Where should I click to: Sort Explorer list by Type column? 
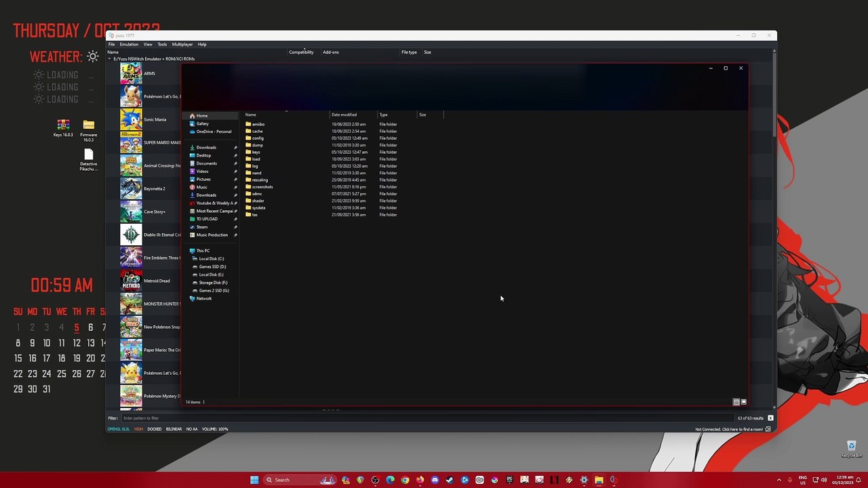click(x=384, y=115)
